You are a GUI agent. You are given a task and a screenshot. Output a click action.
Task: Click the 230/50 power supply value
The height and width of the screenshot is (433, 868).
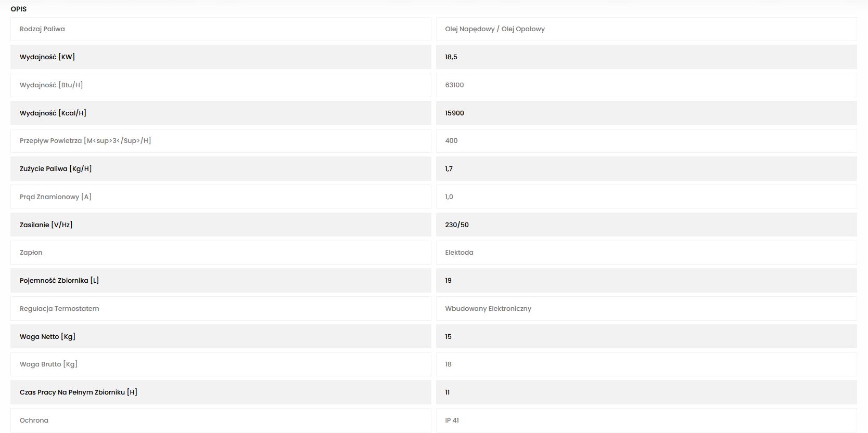[x=457, y=225]
